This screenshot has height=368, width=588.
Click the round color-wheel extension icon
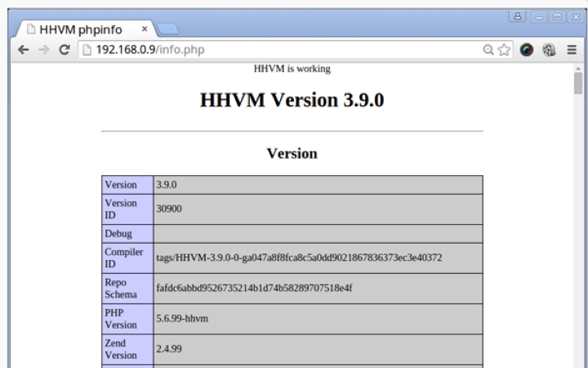click(527, 50)
